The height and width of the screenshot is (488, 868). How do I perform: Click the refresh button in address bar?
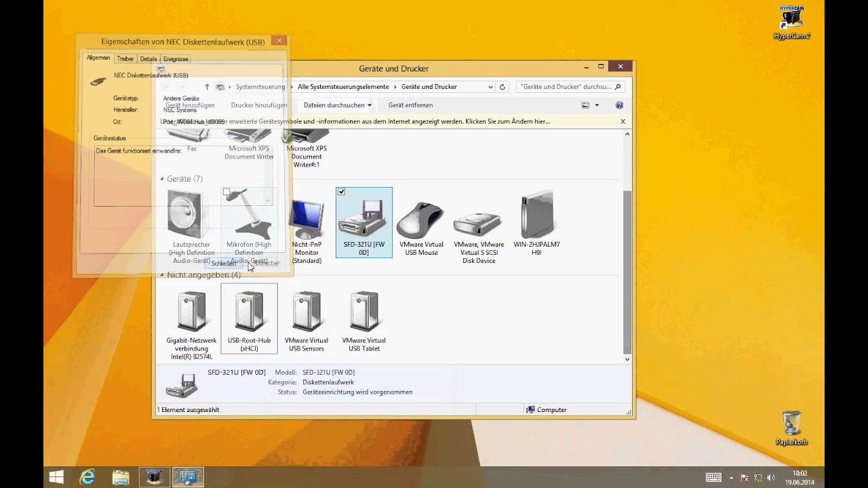[502, 87]
